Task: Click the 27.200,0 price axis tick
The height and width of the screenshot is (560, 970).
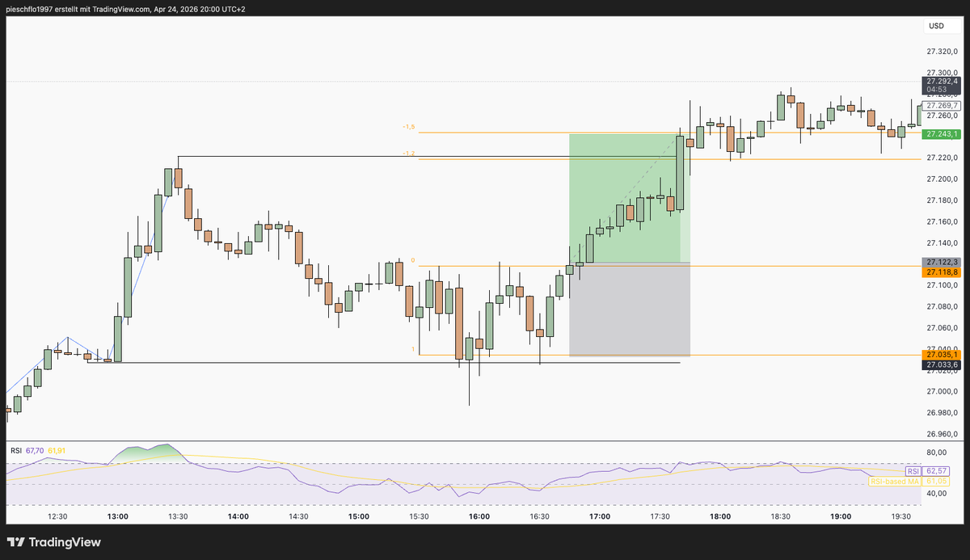Action: (x=943, y=179)
